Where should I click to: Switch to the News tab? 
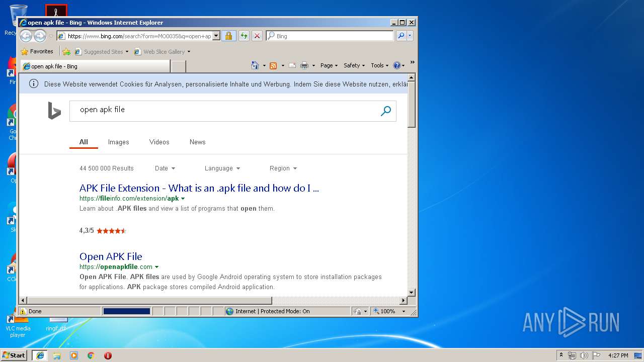click(x=198, y=142)
